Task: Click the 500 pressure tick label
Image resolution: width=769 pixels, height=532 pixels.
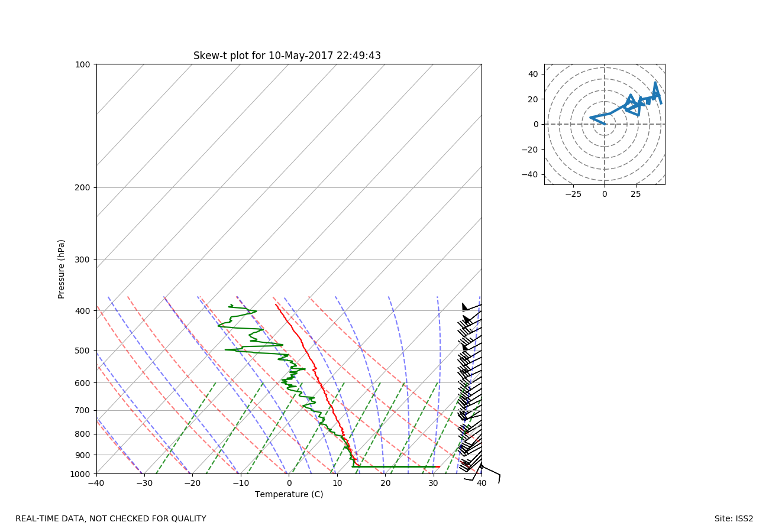Action: (x=82, y=351)
